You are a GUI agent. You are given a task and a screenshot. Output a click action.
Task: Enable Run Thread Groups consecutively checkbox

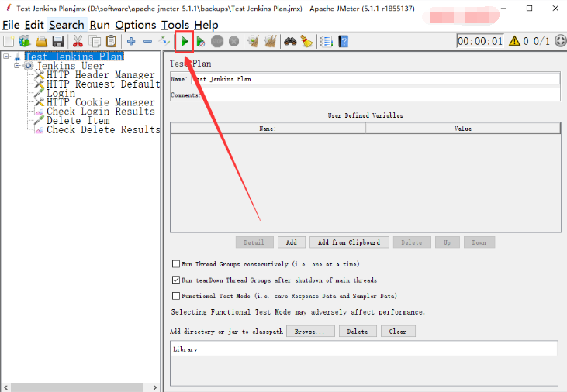tap(176, 264)
